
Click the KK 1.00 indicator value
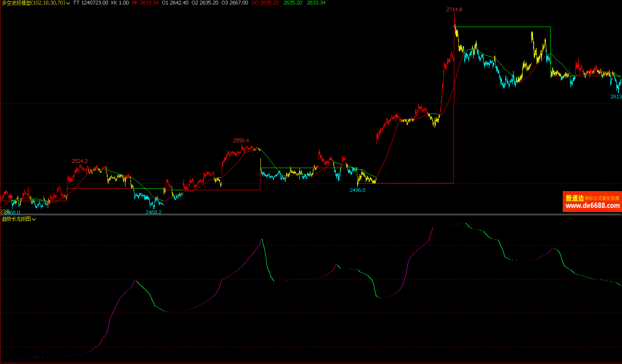pos(120,3)
